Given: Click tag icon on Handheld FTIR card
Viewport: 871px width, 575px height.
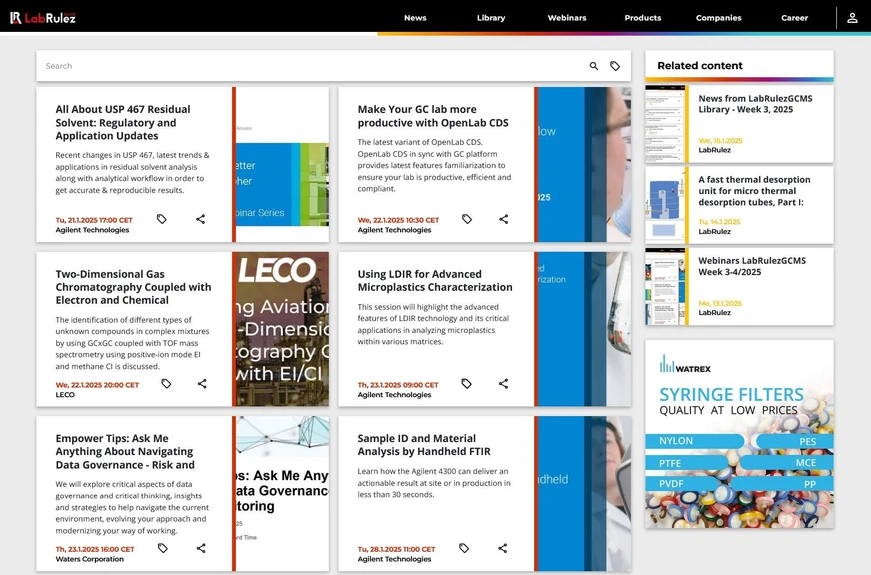Looking at the screenshot, I should [x=464, y=548].
